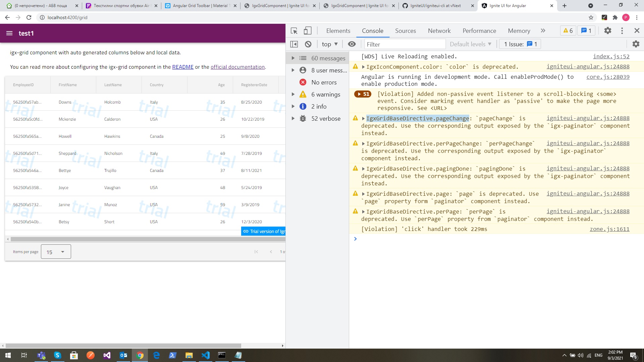This screenshot has height=362, width=644.
Task: Switch to the Sources tab
Action: [405, 31]
